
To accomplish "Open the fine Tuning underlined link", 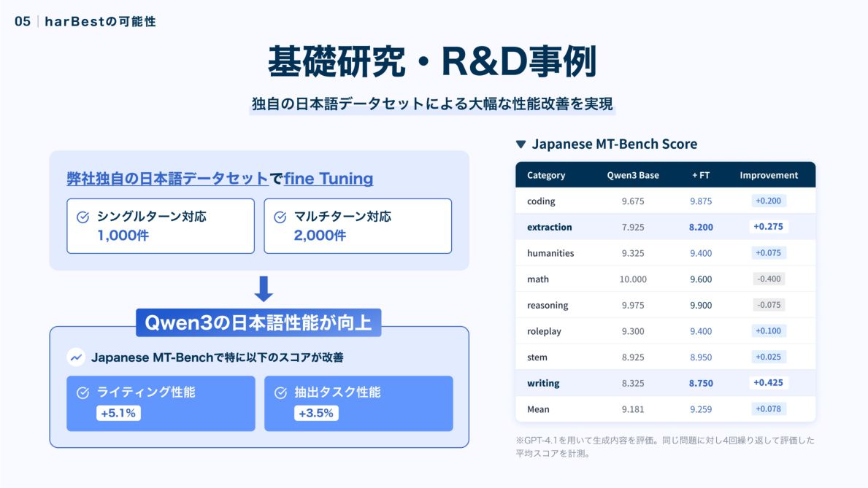I will (x=329, y=179).
